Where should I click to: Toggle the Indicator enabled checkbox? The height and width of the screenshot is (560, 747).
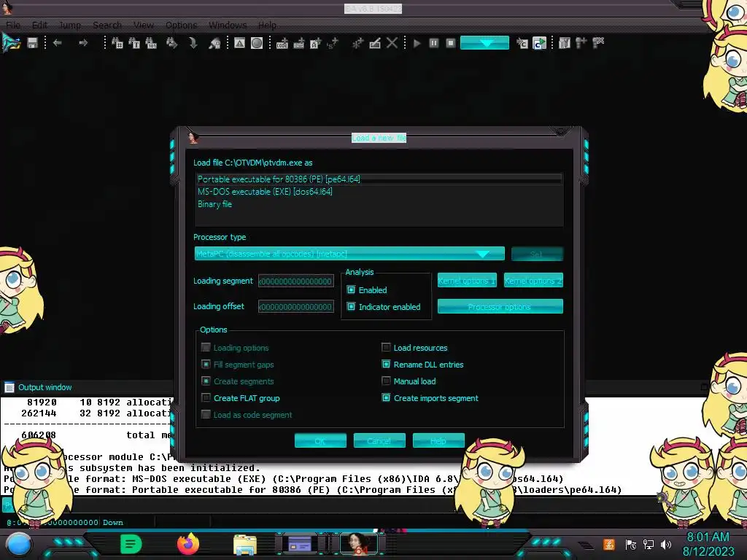[351, 307]
